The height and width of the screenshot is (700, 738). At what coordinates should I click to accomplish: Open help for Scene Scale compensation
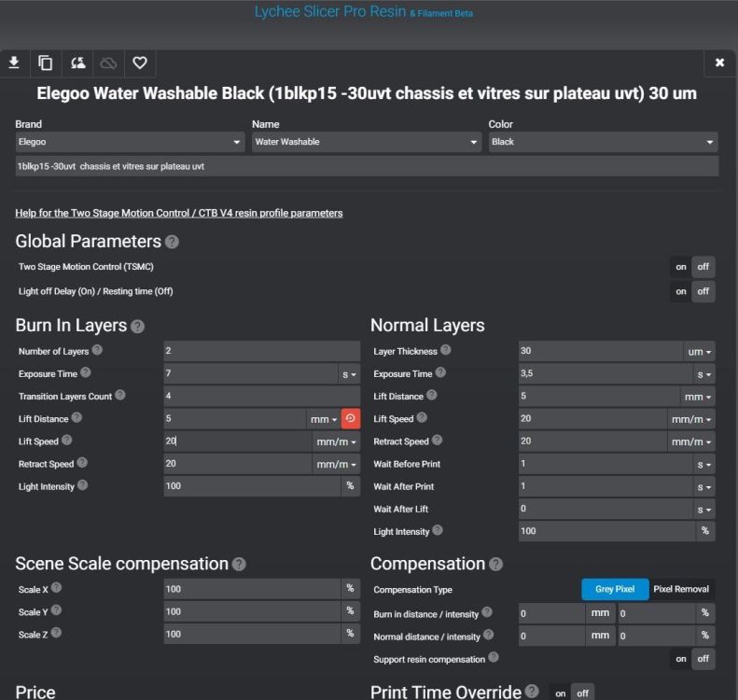239,565
